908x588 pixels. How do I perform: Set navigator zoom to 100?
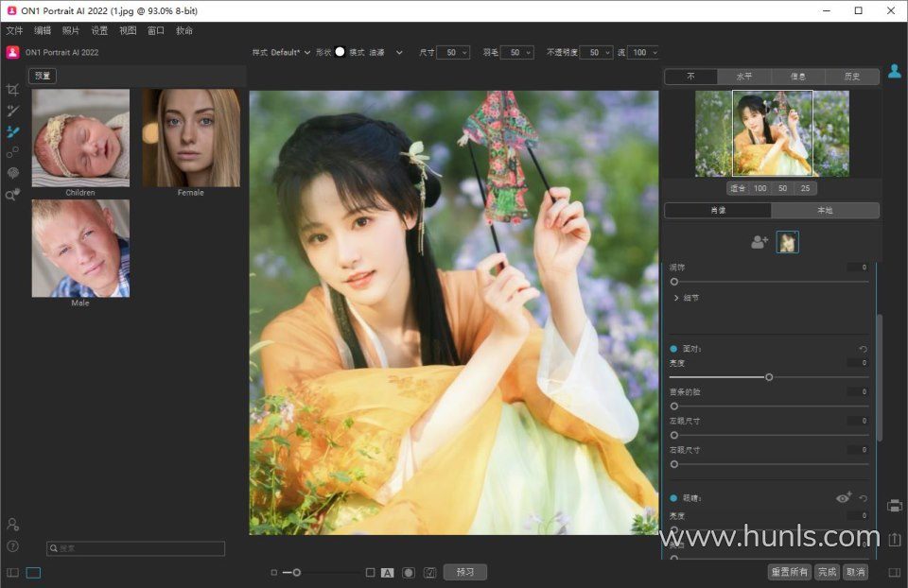(x=760, y=188)
